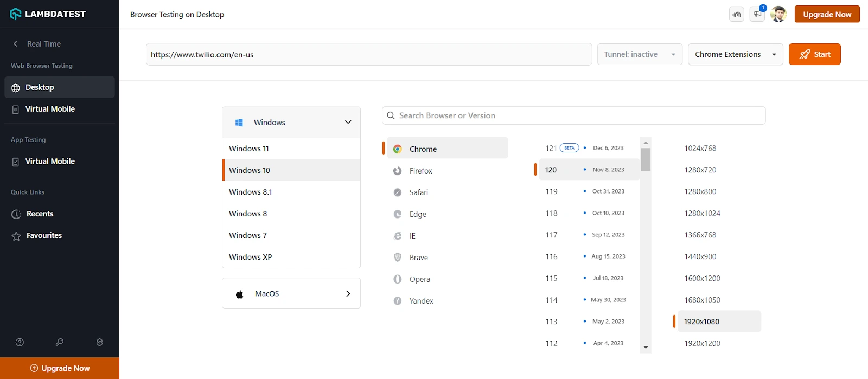
Task: Select Chrome version 119
Action: coord(552,191)
